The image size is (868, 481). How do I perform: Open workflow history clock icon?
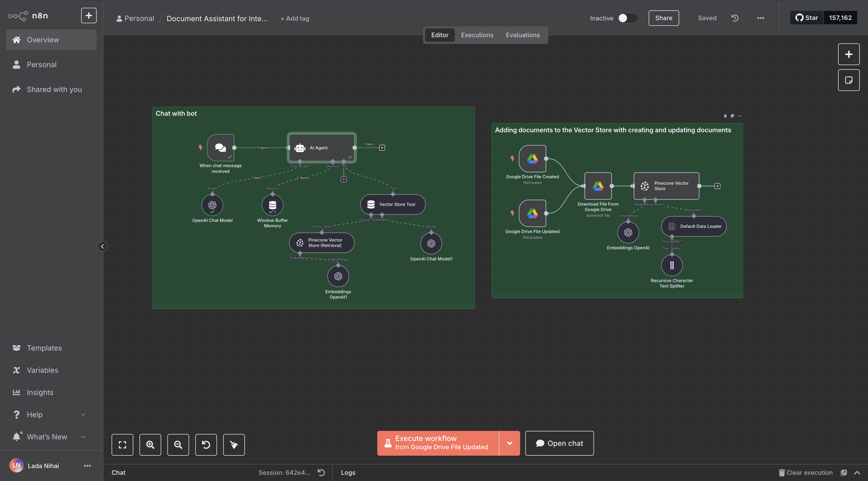(x=735, y=18)
